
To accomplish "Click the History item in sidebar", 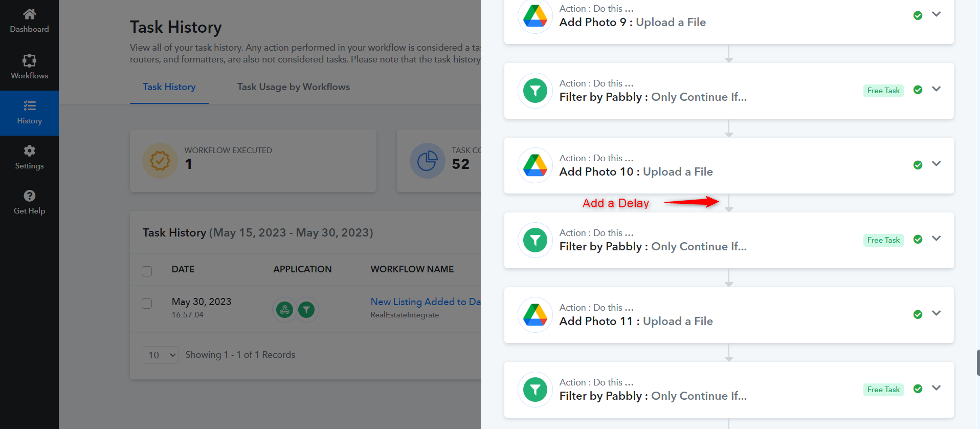I will point(29,113).
